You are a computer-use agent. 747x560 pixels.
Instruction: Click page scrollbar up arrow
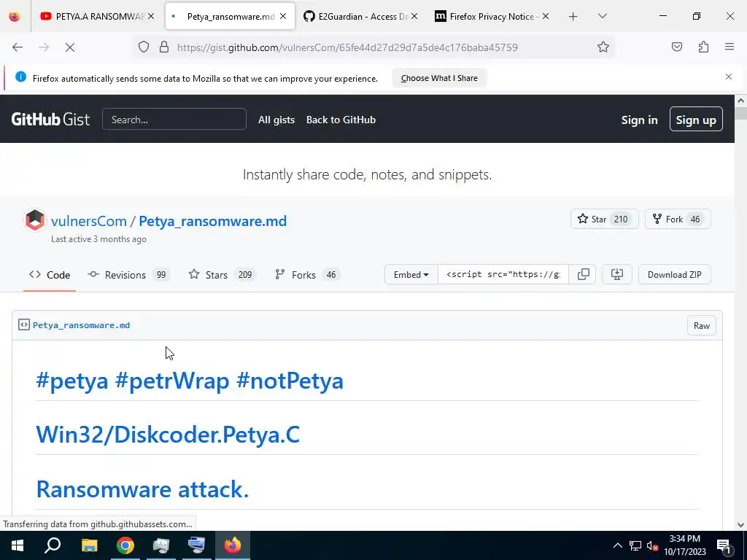pos(740,101)
